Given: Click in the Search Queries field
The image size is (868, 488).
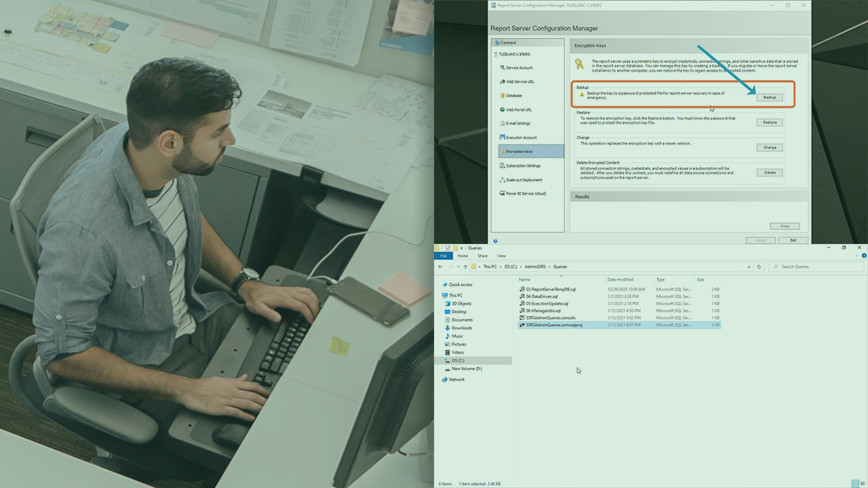Looking at the screenshot, I should [817, 266].
